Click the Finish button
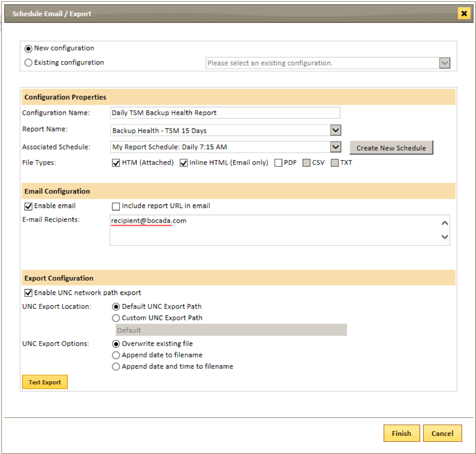This screenshot has width=476, height=454. coord(401,433)
